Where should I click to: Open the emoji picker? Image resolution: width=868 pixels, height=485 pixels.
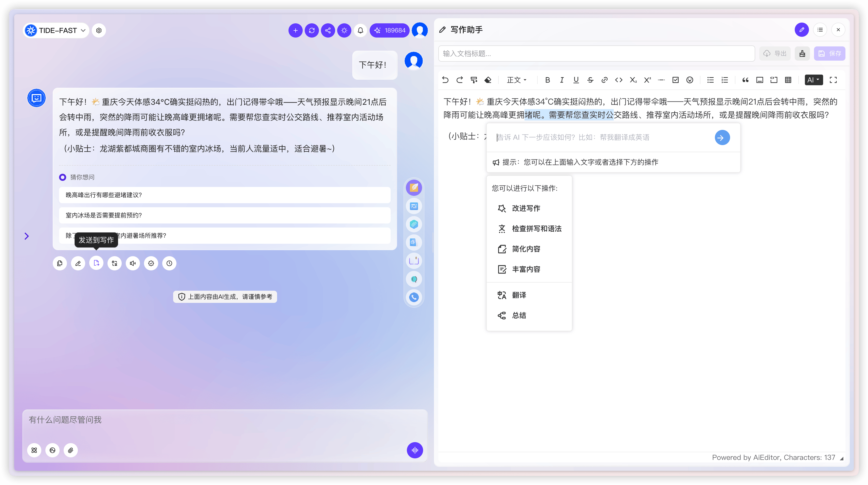point(690,80)
